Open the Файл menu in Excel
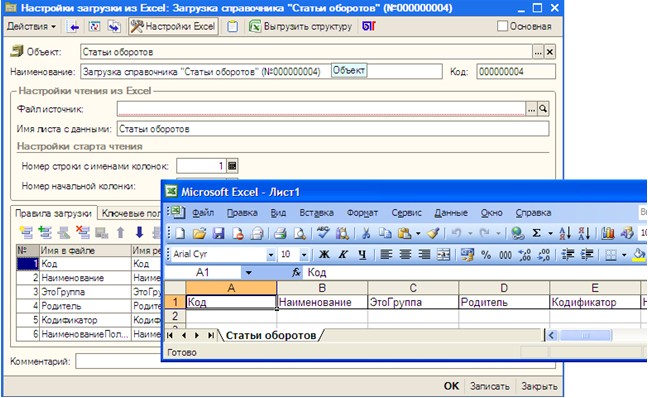The image size is (648, 398). coord(203,213)
